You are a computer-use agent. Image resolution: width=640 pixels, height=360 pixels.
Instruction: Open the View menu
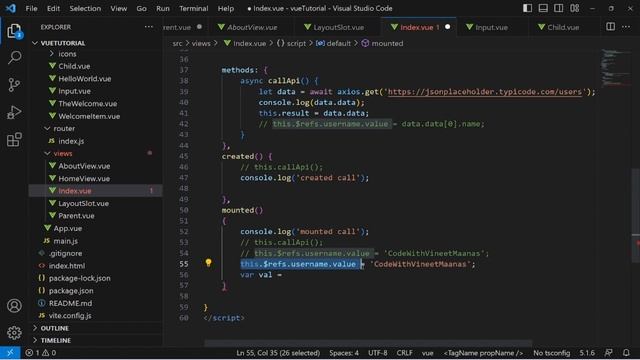pos(118,8)
